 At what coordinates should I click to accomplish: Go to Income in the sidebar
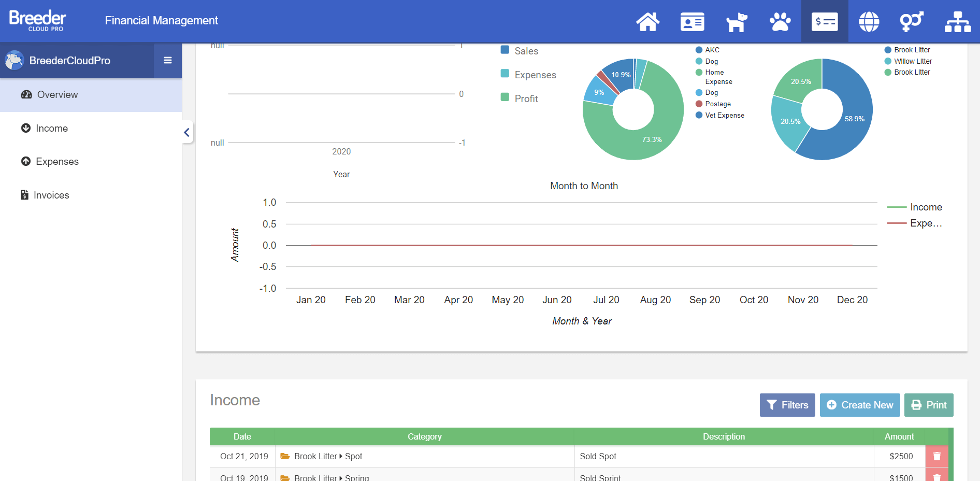pyautogui.click(x=52, y=128)
